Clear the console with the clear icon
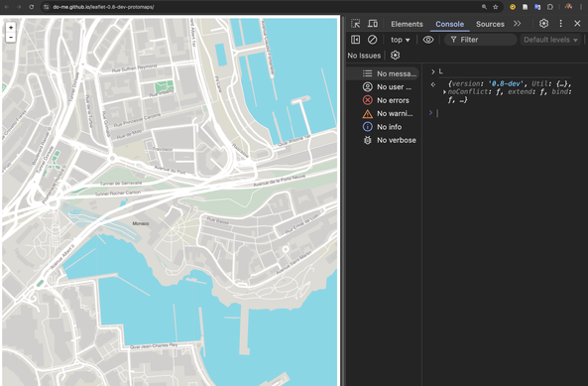The height and width of the screenshot is (386, 588). point(372,40)
